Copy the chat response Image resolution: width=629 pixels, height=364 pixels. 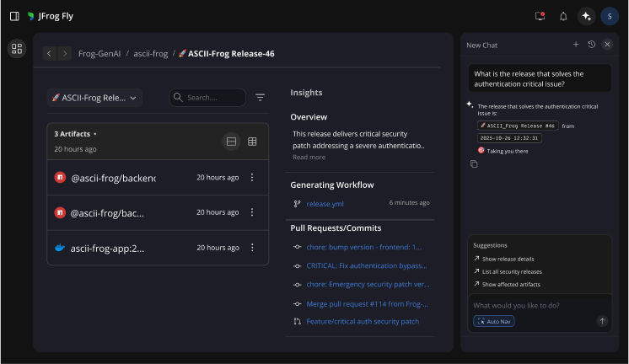(x=474, y=164)
